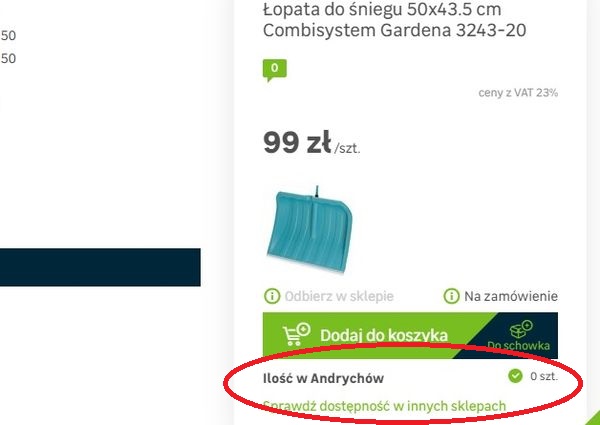600x425 pixels.
Task: Click the green review count bubble showing 0
Action: (x=274, y=70)
